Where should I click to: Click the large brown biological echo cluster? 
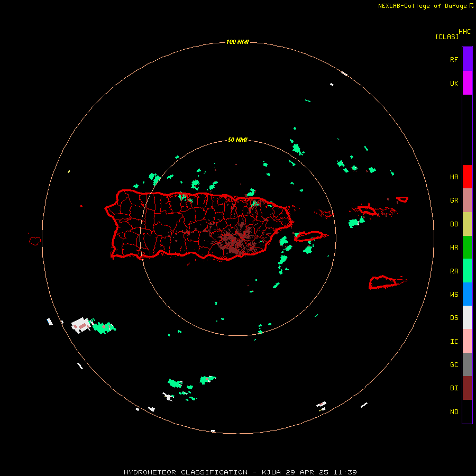coord(236,240)
